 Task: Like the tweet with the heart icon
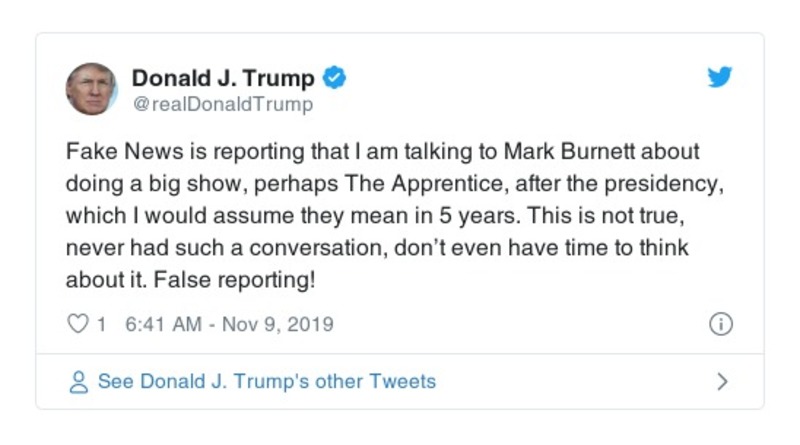78,324
